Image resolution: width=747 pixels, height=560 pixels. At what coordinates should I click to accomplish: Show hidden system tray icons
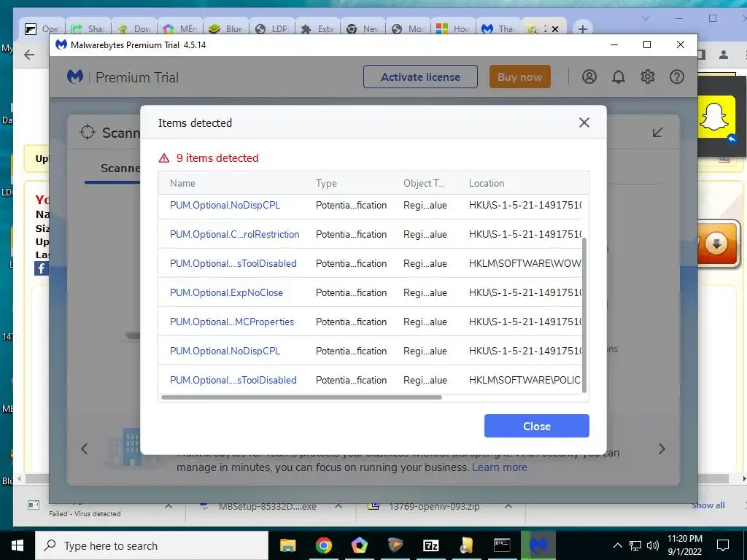617,545
